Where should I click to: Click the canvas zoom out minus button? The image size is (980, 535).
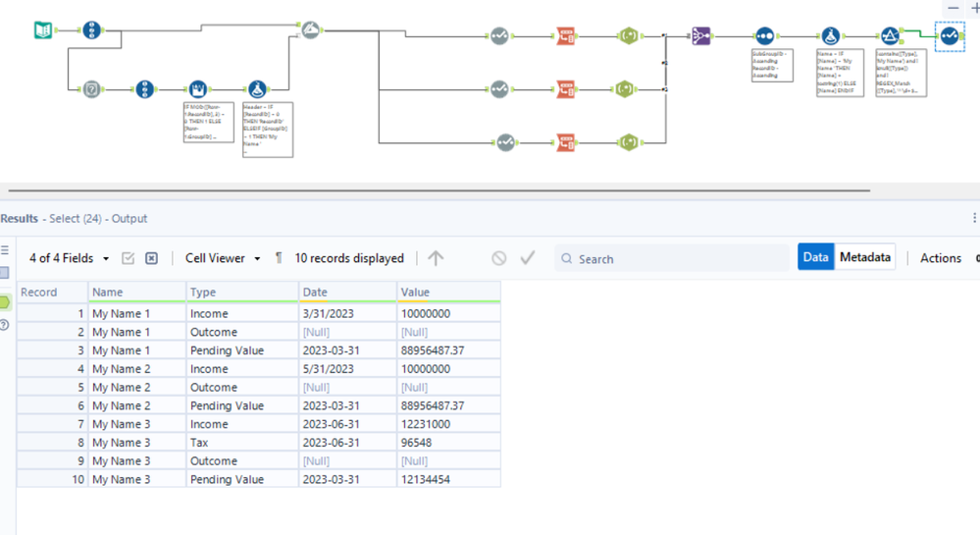(x=954, y=8)
